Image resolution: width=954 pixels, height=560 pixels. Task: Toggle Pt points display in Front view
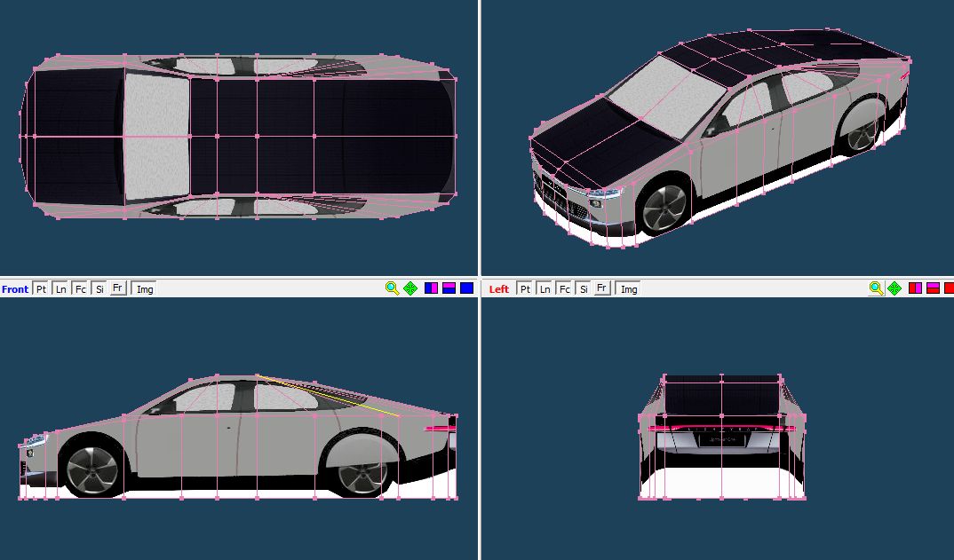41,288
